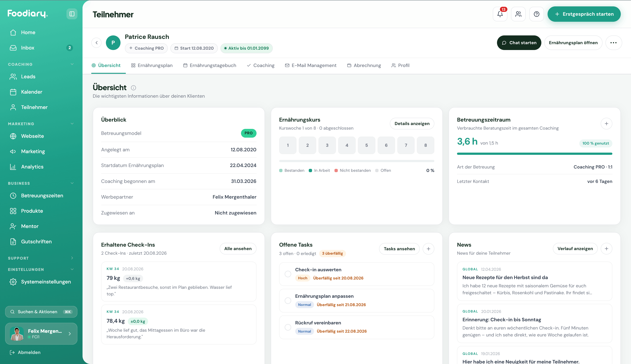Click the Marketing megaphone icon
Screen dimensions: 631x364
click(13, 152)
